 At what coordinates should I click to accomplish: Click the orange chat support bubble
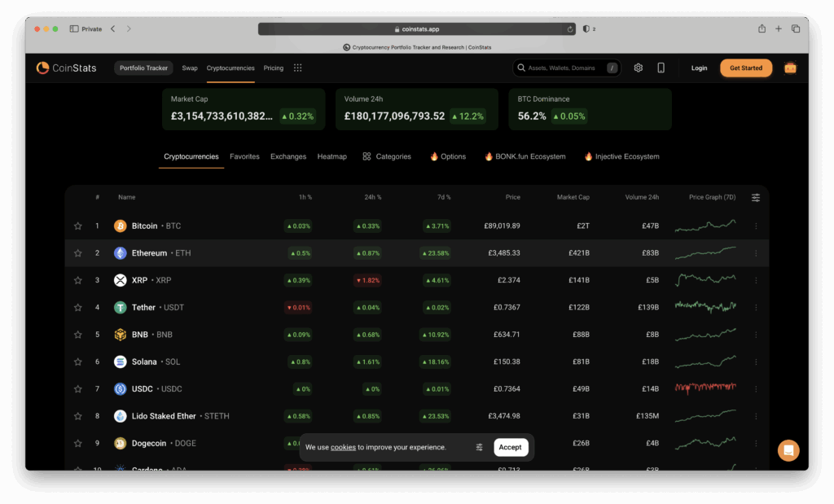pyautogui.click(x=788, y=450)
